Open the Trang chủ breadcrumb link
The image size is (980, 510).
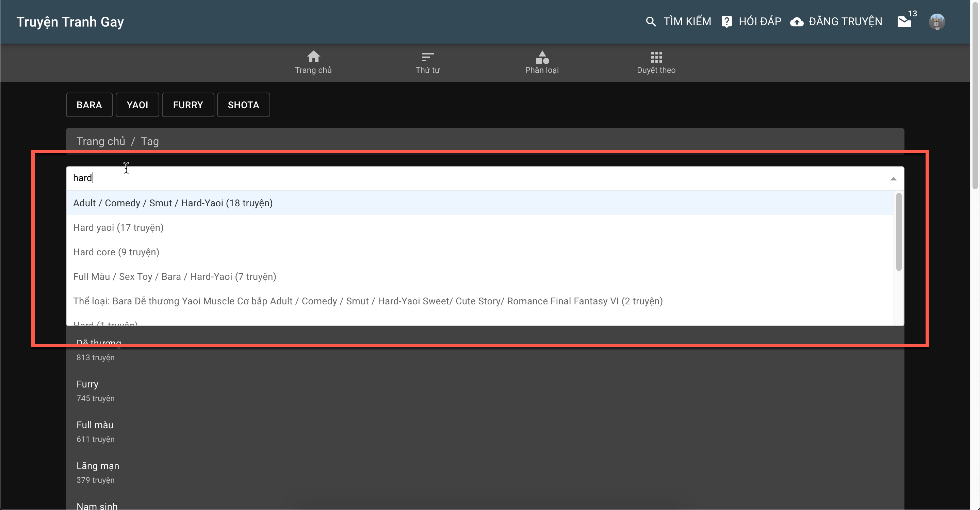tap(101, 141)
